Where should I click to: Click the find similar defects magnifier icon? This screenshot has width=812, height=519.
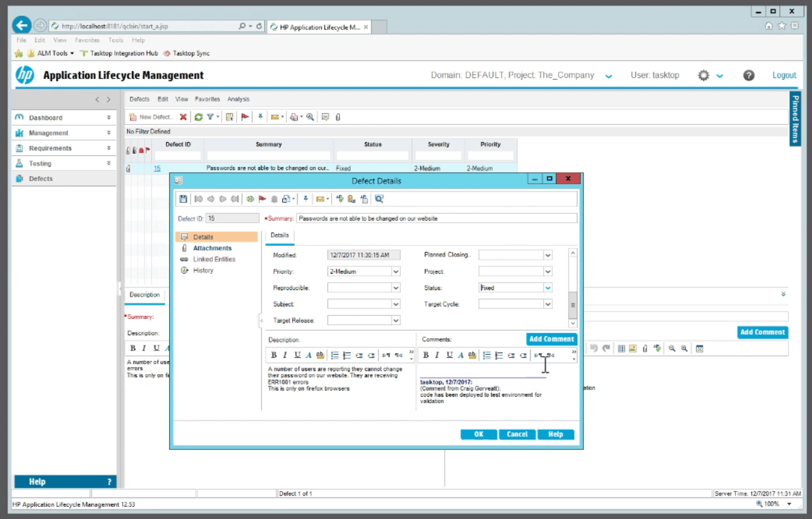[x=379, y=199]
